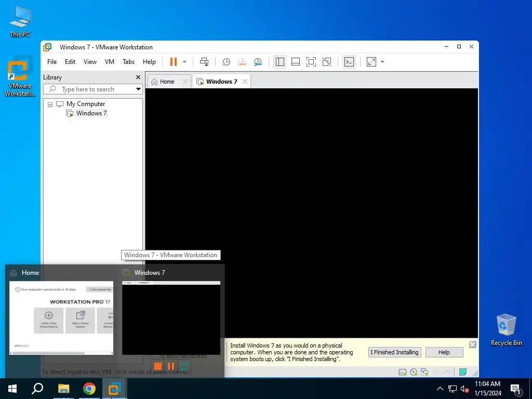Select the This PC desktop icon
Viewport: 532px width, 399px height.
click(20, 21)
